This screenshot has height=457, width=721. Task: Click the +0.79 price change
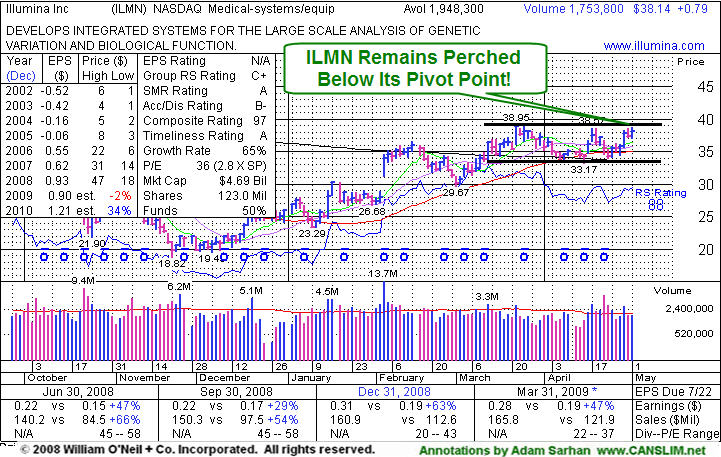point(694,9)
